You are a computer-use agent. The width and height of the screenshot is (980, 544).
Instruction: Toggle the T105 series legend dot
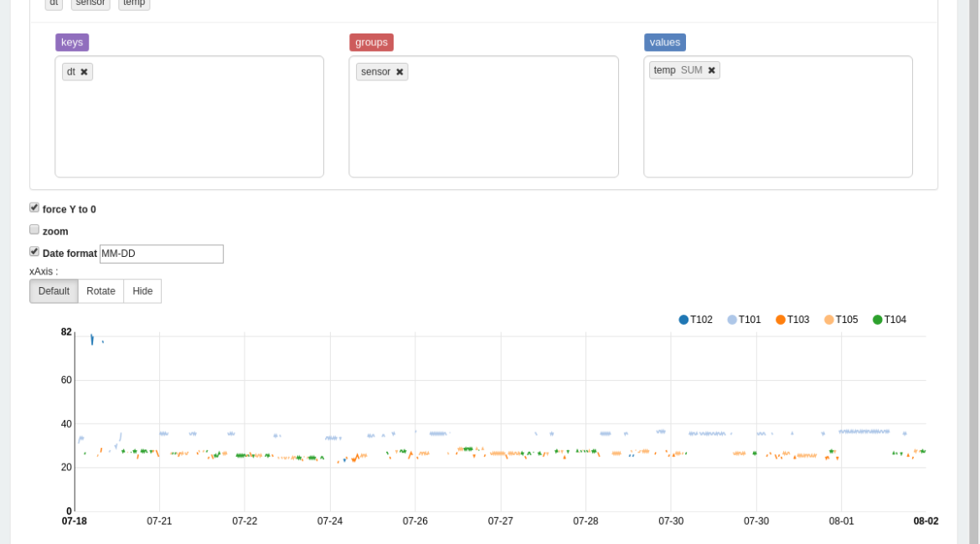(x=829, y=320)
